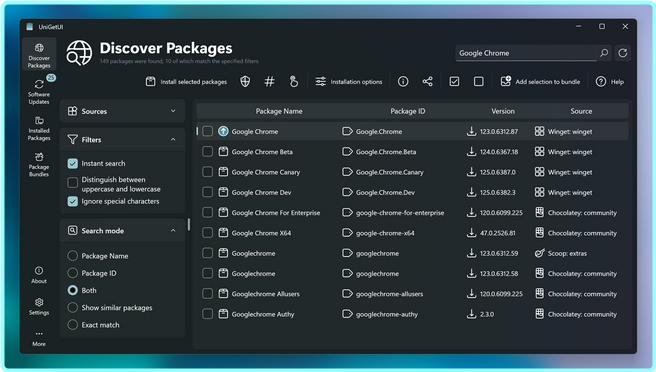Image resolution: width=656 pixels, height=372 pixels.
Task: Check the Google Chrome X64 checkbox
Action: pyautogui.click(x=208, y=233)
